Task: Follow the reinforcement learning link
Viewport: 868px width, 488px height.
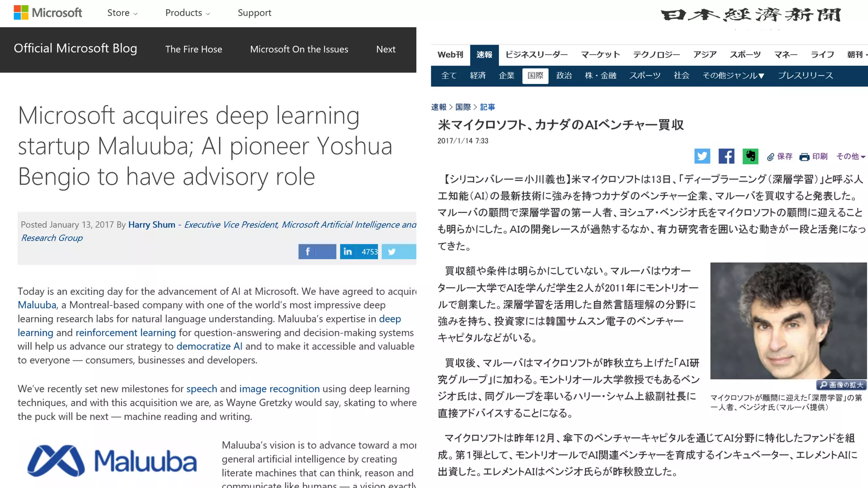Action: coord(125,333)
